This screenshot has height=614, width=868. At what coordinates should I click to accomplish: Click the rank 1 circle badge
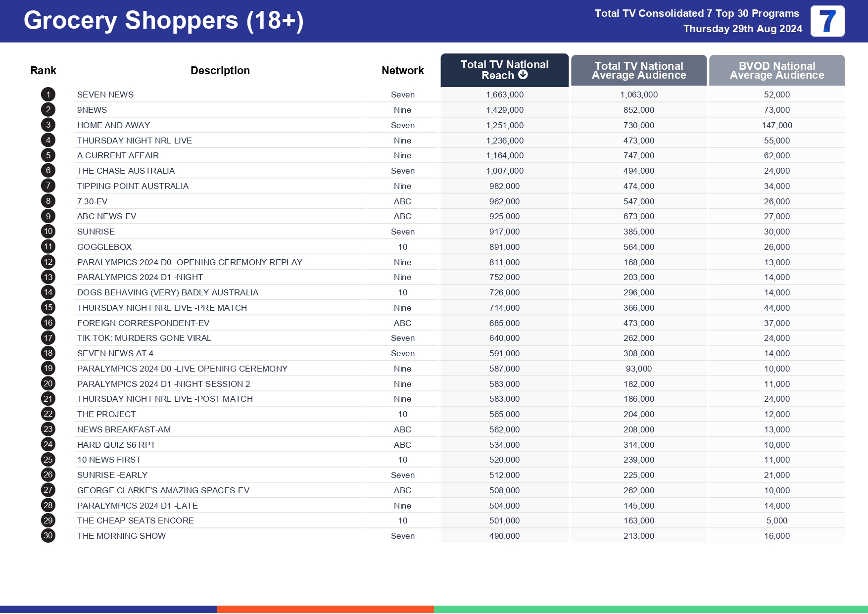point(48,94)
